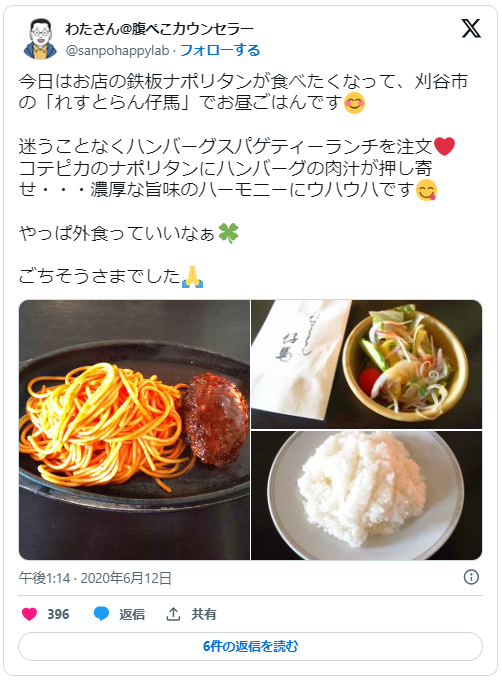Open 6件の返信を読む replies button

(250, 646)
